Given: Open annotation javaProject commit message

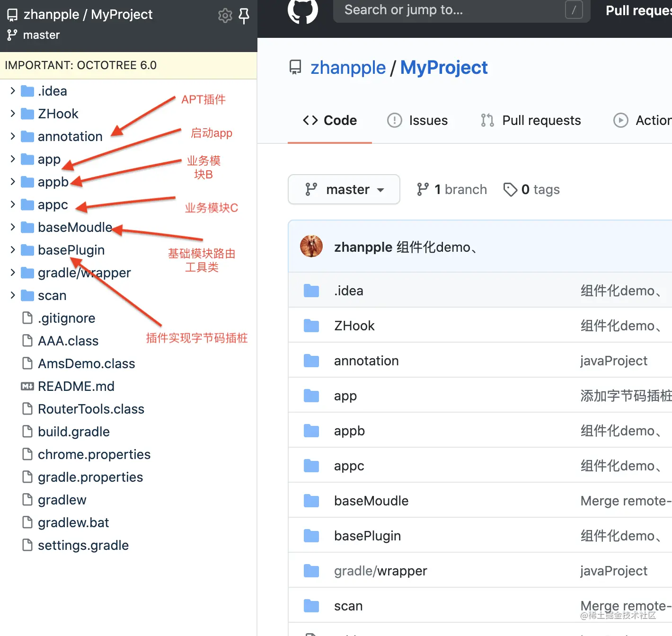Looking at the screenshot, I should (x=614, y=361).
